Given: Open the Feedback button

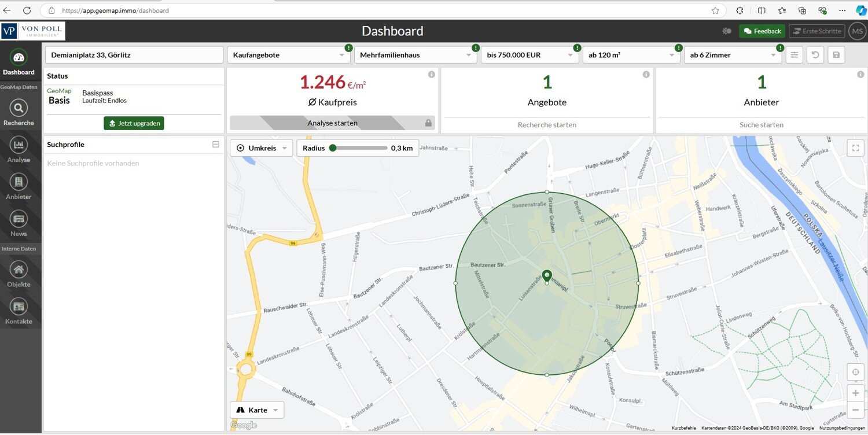Looking at the screenshot, I should point(762,31).
